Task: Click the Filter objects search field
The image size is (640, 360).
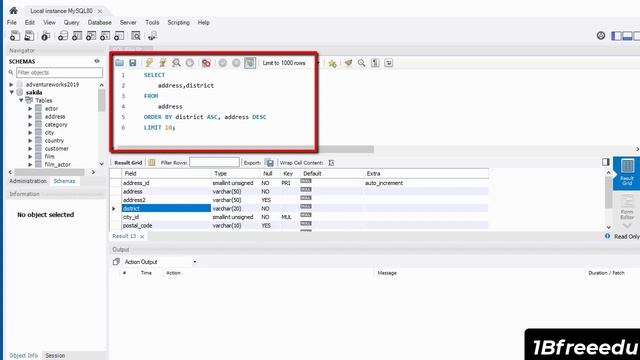Action: click(60, 72)
